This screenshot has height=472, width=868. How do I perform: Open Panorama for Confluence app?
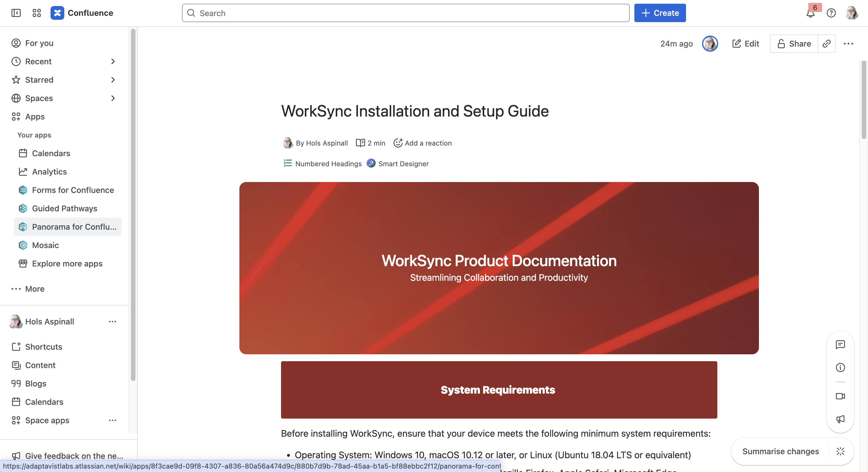[x=67, y=227]
